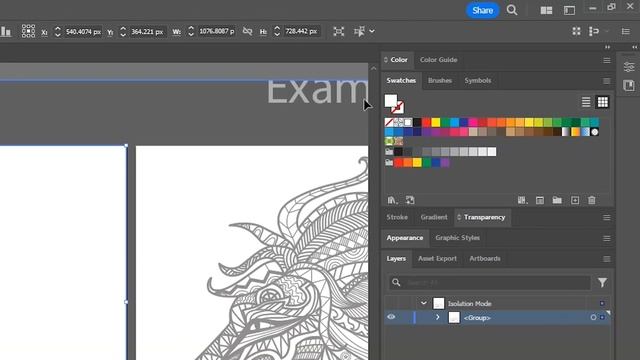This screenshot has width=640, height=360.
Task: Click the reference point locator grid
Action: 28,31
